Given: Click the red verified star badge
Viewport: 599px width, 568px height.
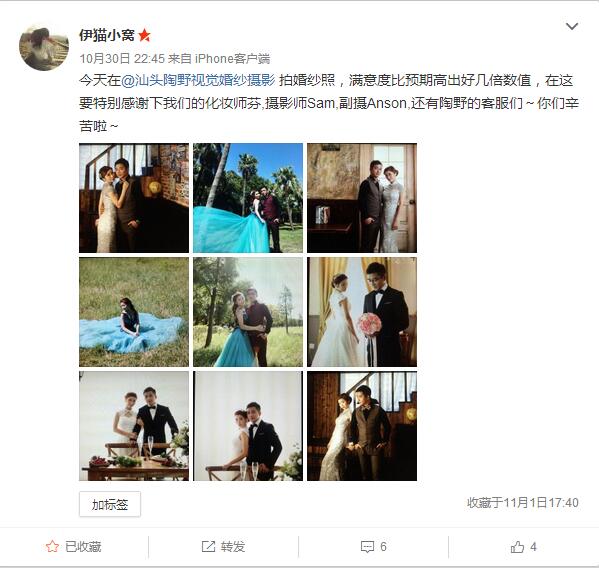Looking at the screenshot, I should click(144, 35).
